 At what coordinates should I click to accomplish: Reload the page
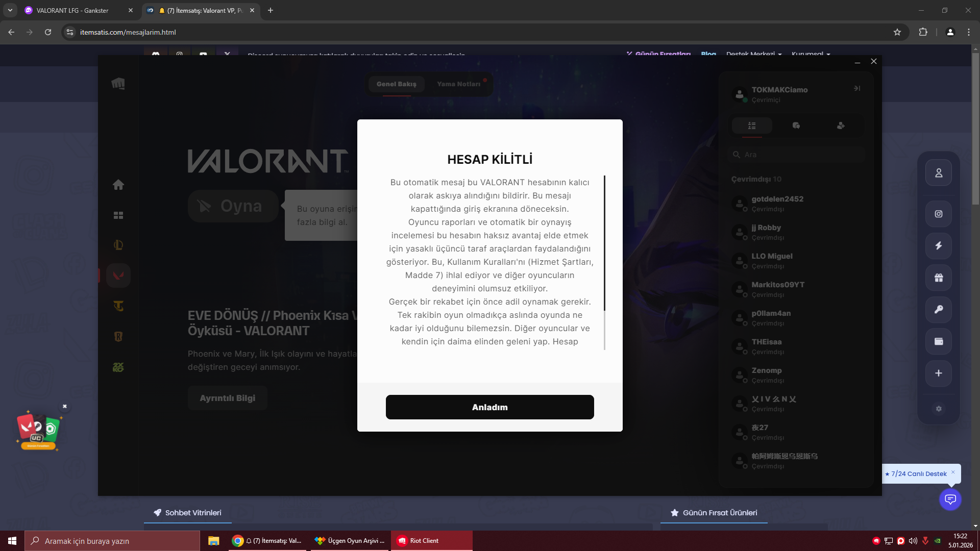[x=48, y=32]
